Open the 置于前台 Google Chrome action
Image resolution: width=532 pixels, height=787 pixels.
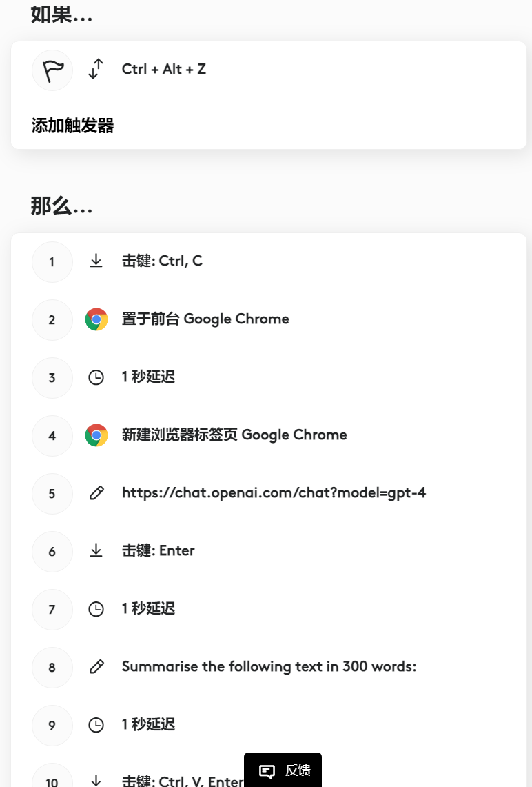point(205,319)
